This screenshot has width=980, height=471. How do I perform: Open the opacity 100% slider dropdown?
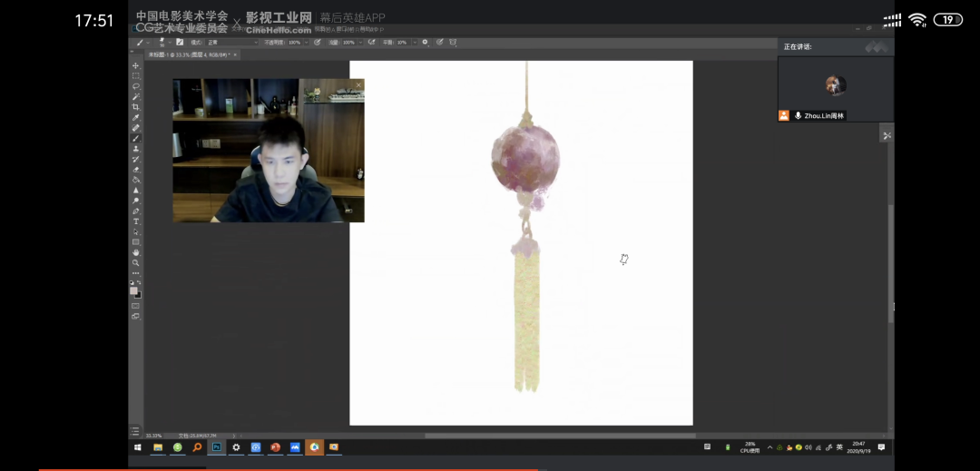pos(306,42)
